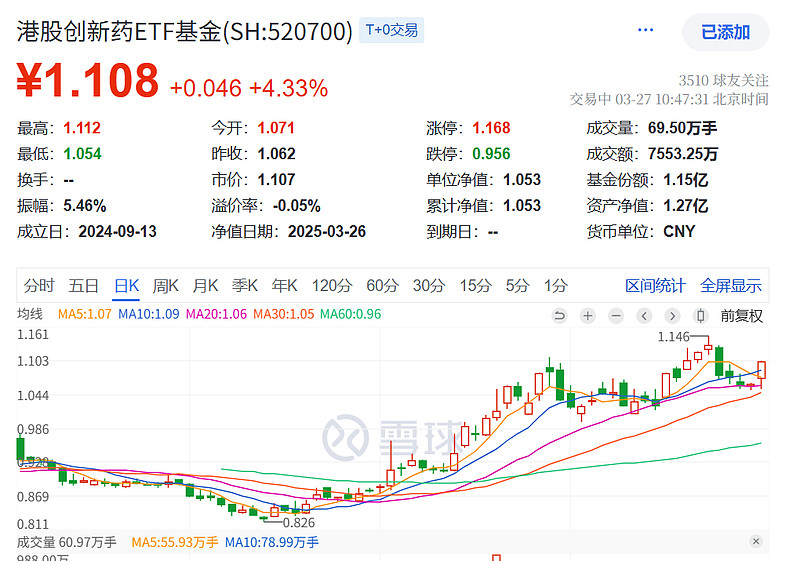This screenshot has width=800, height=561.
Task: Switch to 五日 tab
Action: (x=84, y=286)
